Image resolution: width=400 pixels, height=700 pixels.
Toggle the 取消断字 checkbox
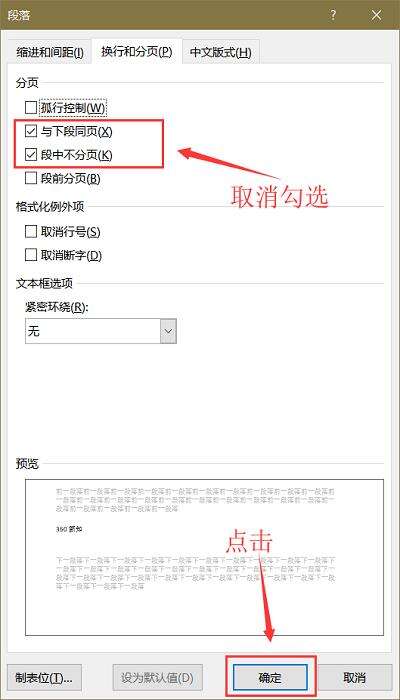coord(31,255)
